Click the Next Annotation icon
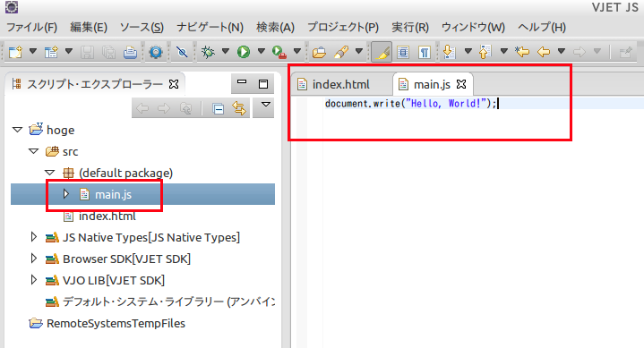Image resolution: width=644 pixels, height=348 pixels. [450, 52]
